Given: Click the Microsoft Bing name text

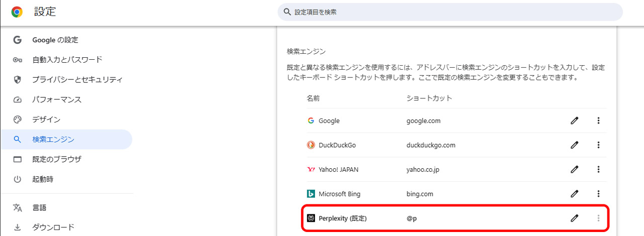Looking at the screenshot, I should 340,194.
